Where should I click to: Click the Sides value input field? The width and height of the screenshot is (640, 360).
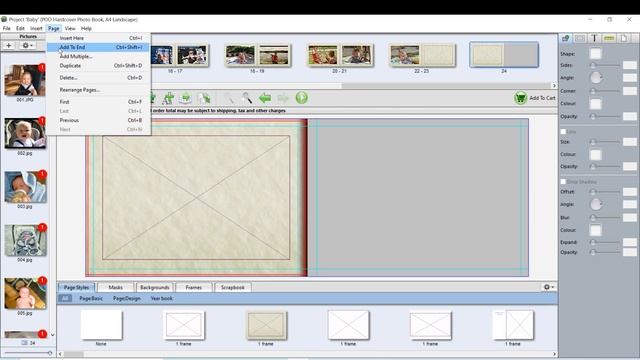[x=629, y=65]
